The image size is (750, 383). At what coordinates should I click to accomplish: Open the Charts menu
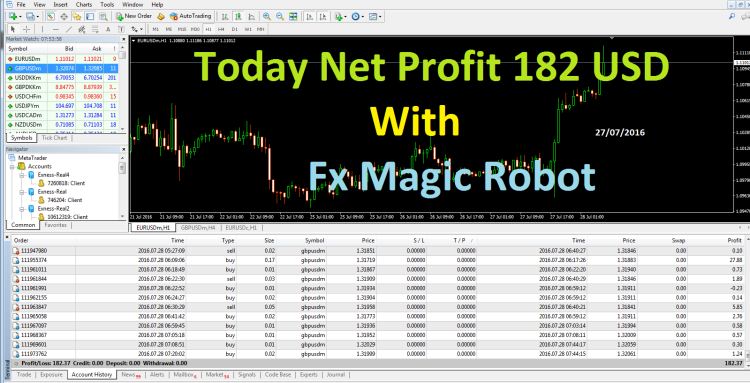coord(84,4)
